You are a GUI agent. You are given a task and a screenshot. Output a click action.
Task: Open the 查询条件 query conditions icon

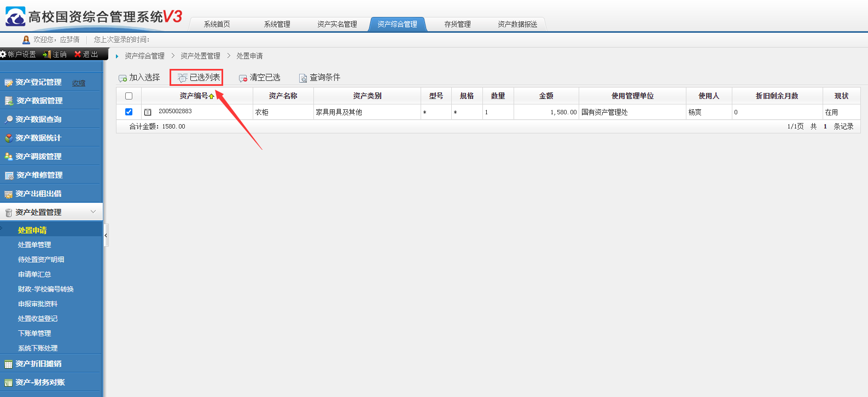[x=303, y=78]
